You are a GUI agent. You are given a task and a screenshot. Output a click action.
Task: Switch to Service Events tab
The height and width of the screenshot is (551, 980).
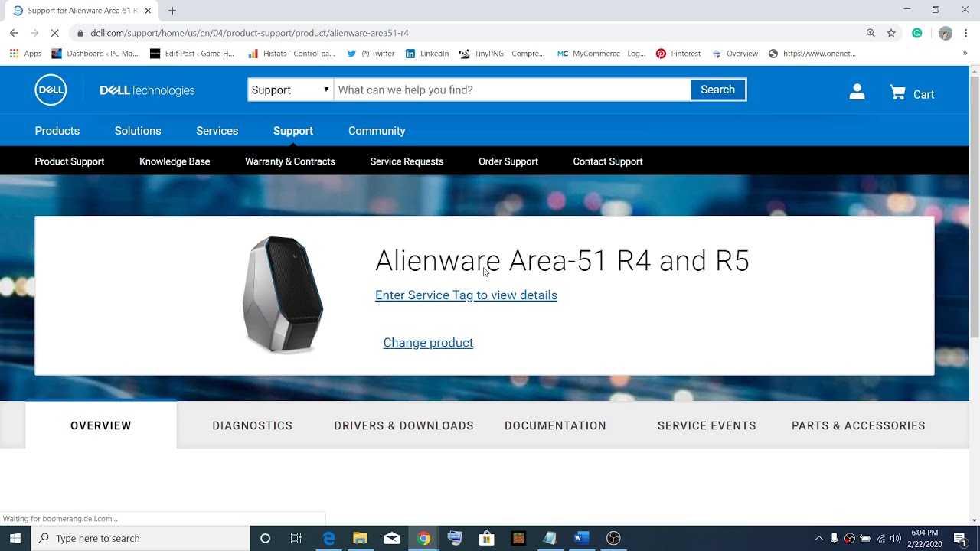[x=707, y=425]
